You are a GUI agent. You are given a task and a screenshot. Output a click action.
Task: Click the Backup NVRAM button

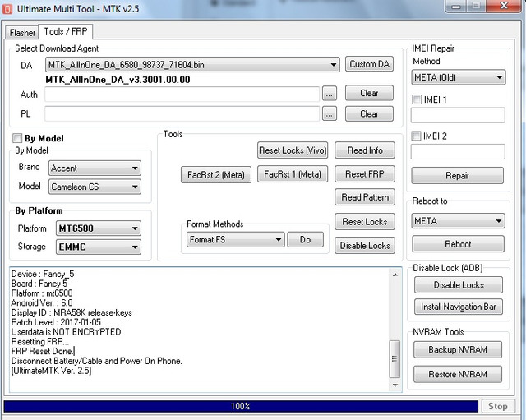click(458, 350)
